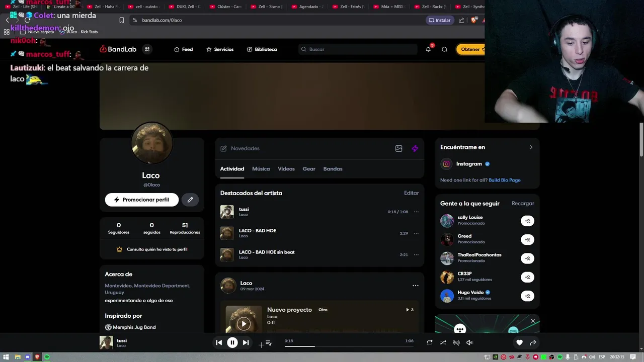Pause the tussi track in featured list
The image size is (644, 362).
click(227, 212)
